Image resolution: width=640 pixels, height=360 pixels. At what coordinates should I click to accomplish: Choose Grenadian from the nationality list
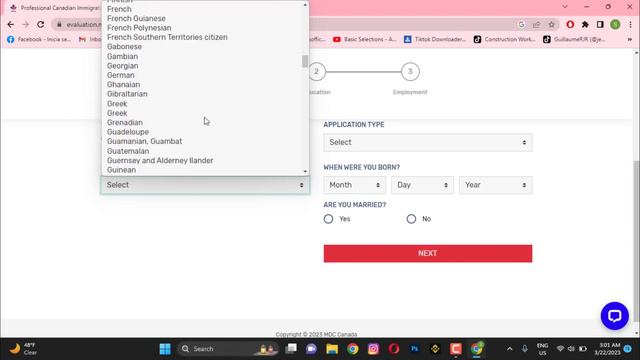point(124,122)
